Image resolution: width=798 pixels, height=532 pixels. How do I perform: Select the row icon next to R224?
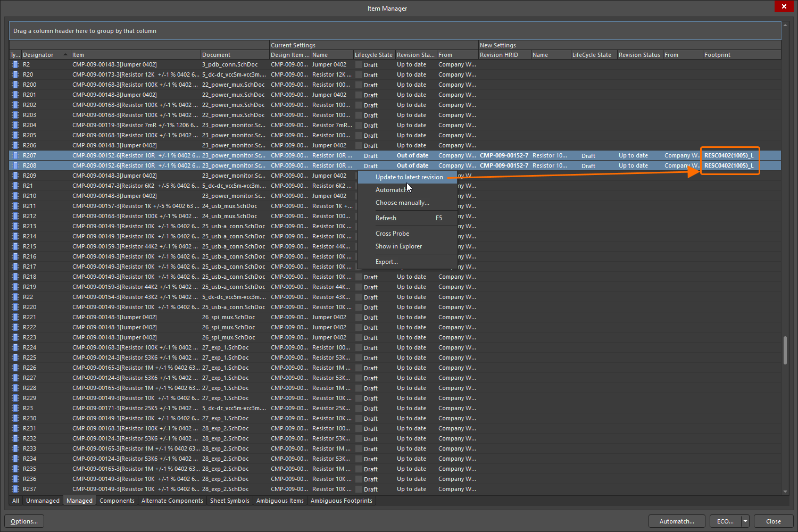click(x=15, y=347)
